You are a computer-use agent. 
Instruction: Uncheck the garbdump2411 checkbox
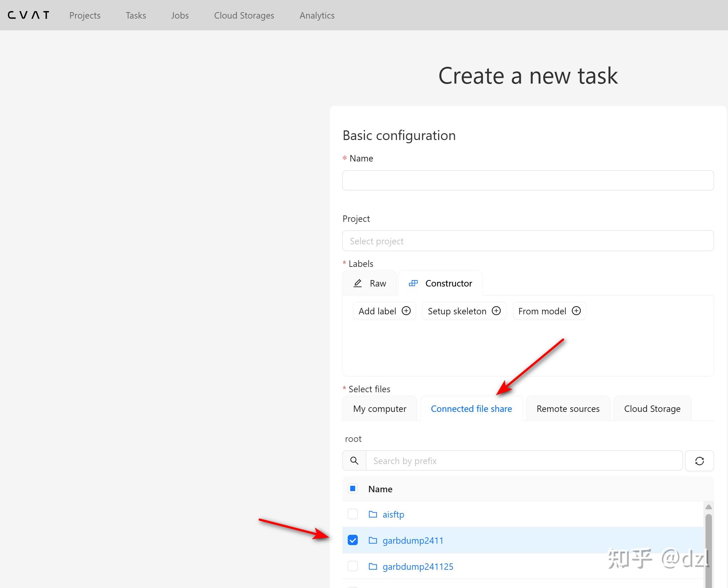(x=353, y=540)
